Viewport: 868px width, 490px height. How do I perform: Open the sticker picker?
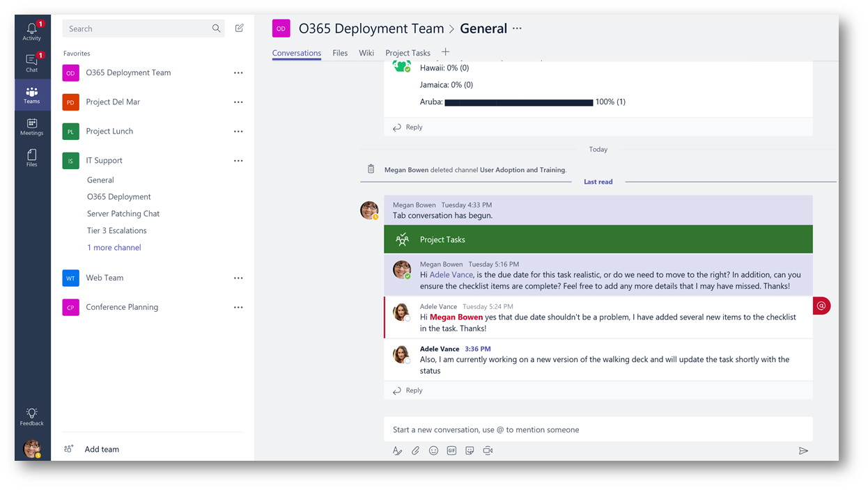470,450
